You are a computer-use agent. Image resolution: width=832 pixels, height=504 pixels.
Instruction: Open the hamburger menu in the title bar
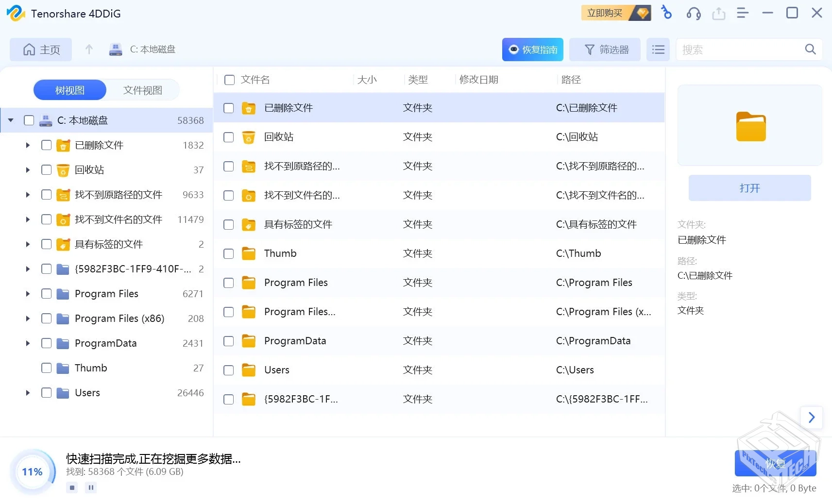pos(743,13)
